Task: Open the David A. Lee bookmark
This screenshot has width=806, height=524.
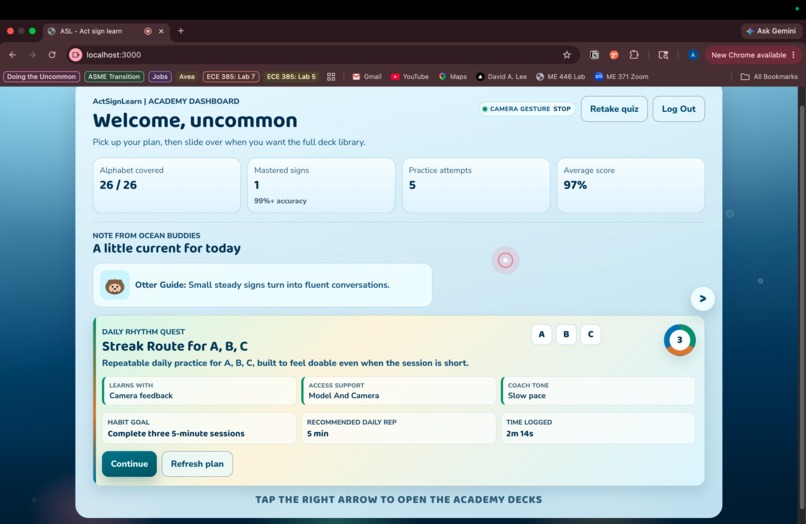Action: point(501,77)
